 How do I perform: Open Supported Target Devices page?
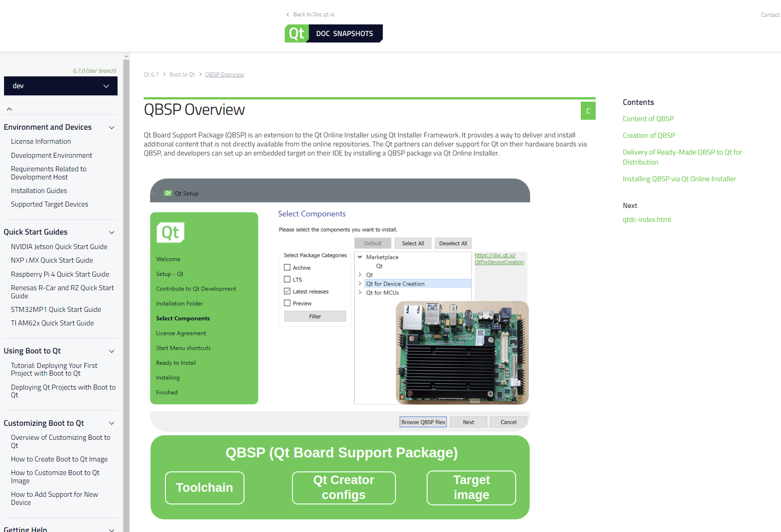pos(49,204)
